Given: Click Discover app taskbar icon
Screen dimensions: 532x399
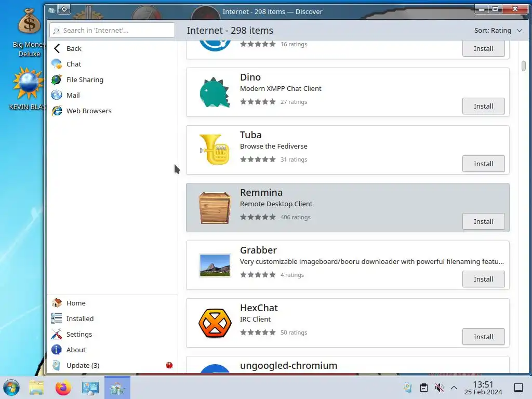Looking at the screenshot, I should pos(117,388).
